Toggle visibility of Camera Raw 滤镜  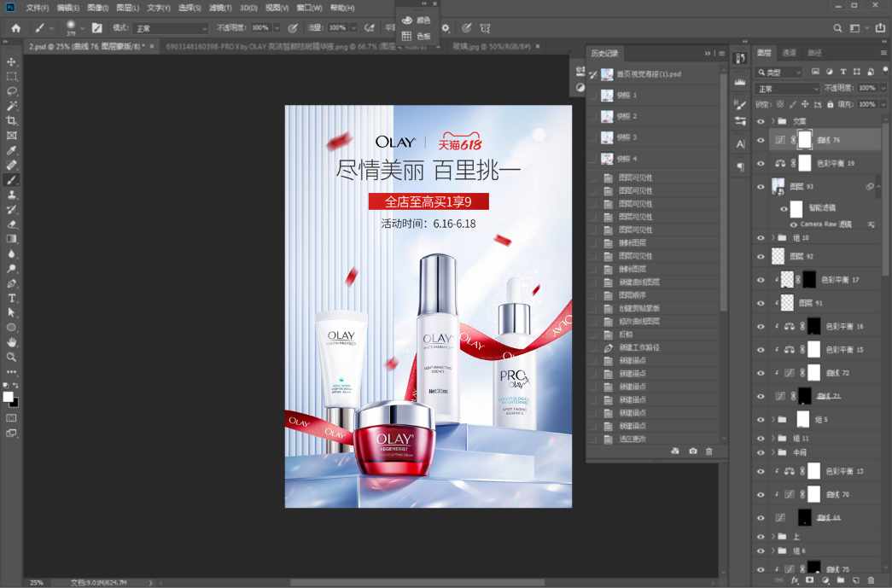pyautogui.click(x=794, y=224)
